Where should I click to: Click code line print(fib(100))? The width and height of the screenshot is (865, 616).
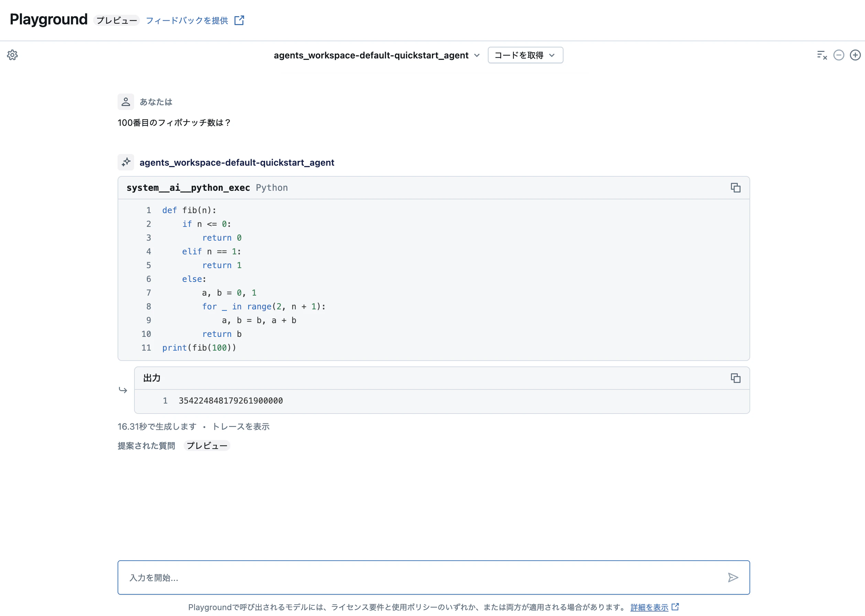tap(199, 348)
